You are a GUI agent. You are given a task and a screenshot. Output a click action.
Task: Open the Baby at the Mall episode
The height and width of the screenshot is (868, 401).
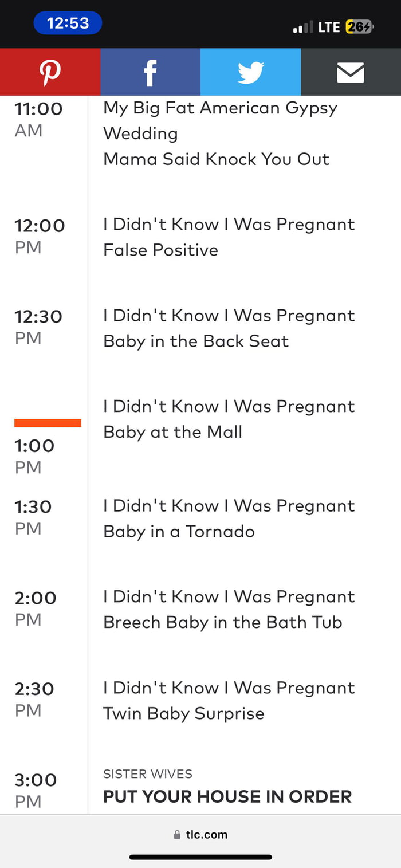172,431
